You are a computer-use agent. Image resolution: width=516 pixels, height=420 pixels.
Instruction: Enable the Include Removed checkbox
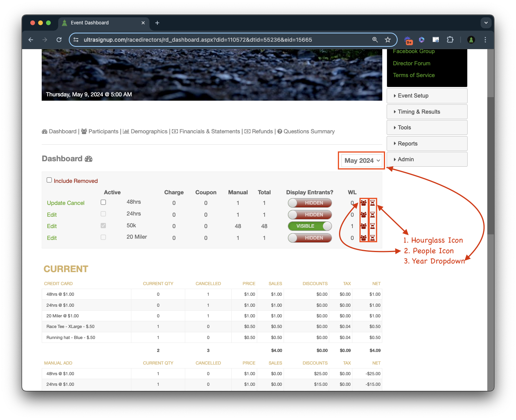click(49, 180)
